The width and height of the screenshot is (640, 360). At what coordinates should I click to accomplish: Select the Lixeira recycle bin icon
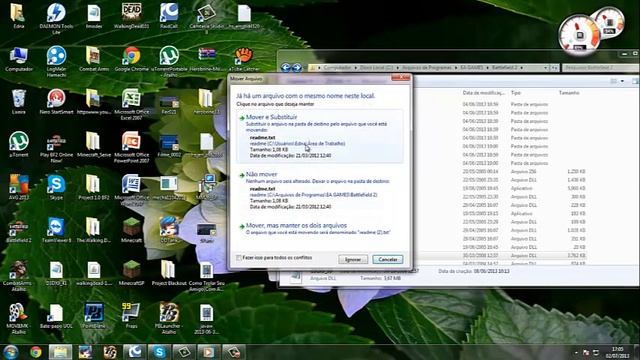pyautogui.click(x=18, y=102)
